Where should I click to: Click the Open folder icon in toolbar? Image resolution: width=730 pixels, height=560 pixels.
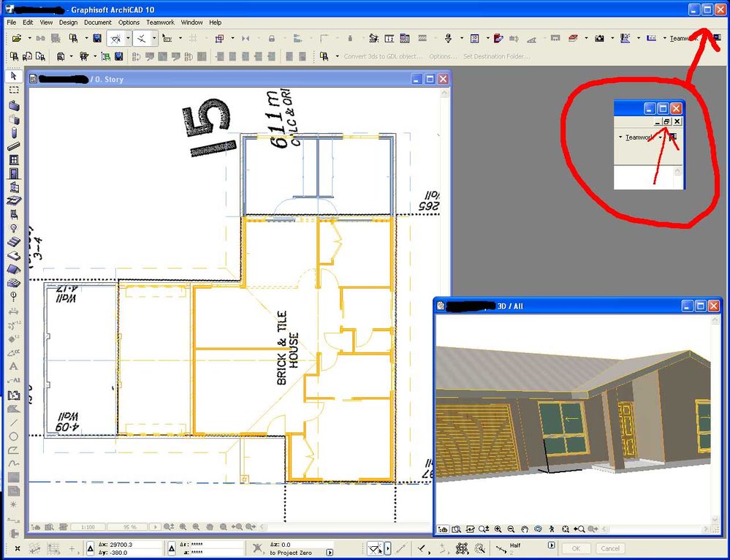(17, 38)
